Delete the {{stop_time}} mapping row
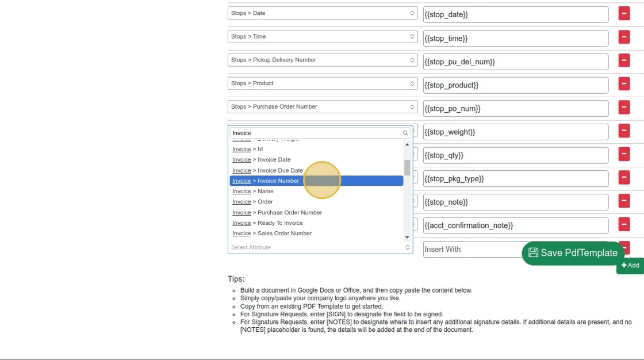The height and width of the screenshot is (360, 644). tap(624, 37)
